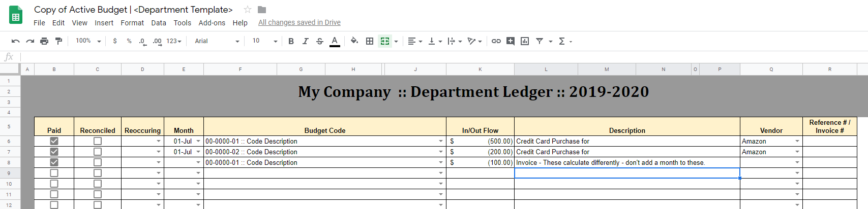Toggle Bold text formatting

(291, 41)
